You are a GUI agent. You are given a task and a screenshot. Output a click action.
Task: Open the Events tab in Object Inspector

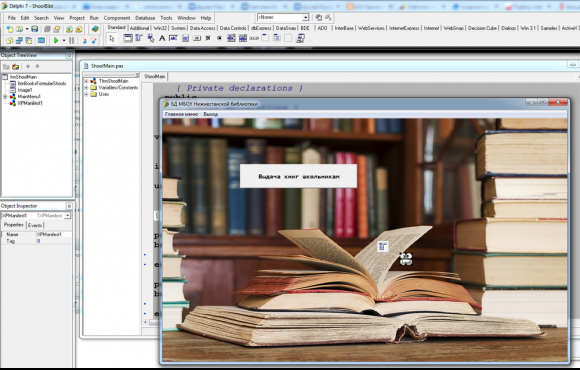[35, 225]
